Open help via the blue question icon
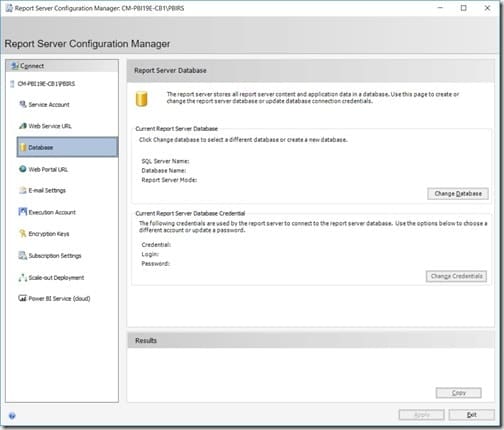The image size is (504, 430). (12, 416)
